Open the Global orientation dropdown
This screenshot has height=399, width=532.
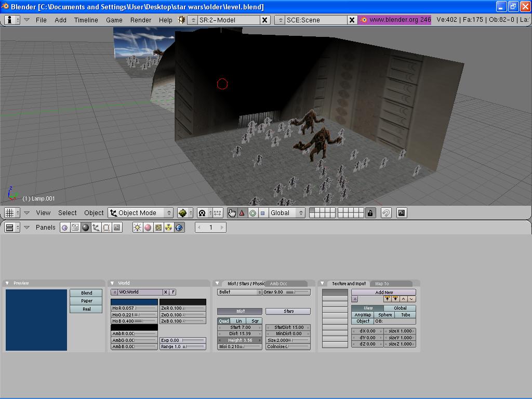[x=286, y=213]
